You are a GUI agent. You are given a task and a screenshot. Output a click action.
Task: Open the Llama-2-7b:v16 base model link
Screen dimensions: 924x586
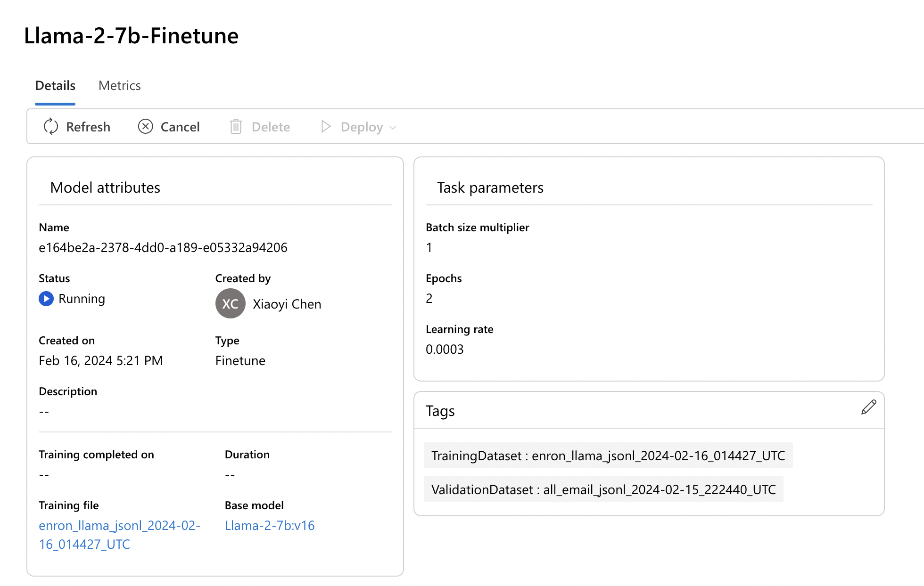270,525
